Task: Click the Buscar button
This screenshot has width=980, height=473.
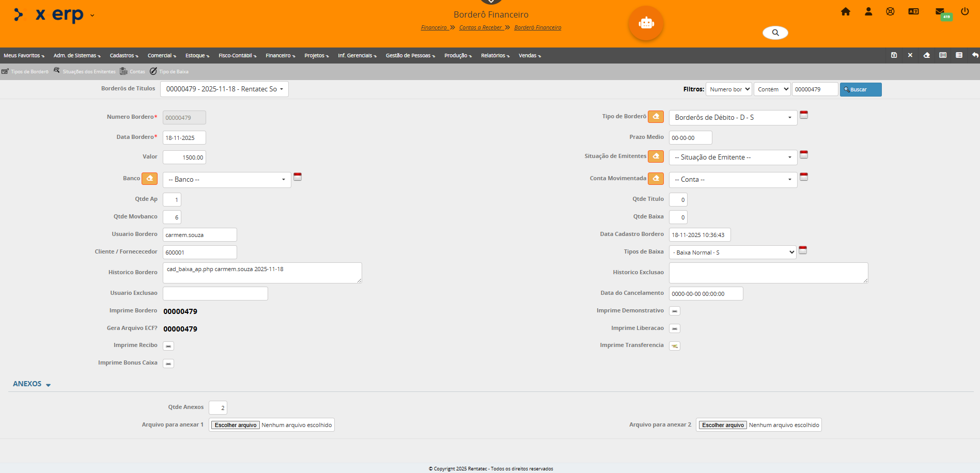Action: pos(860,90)
